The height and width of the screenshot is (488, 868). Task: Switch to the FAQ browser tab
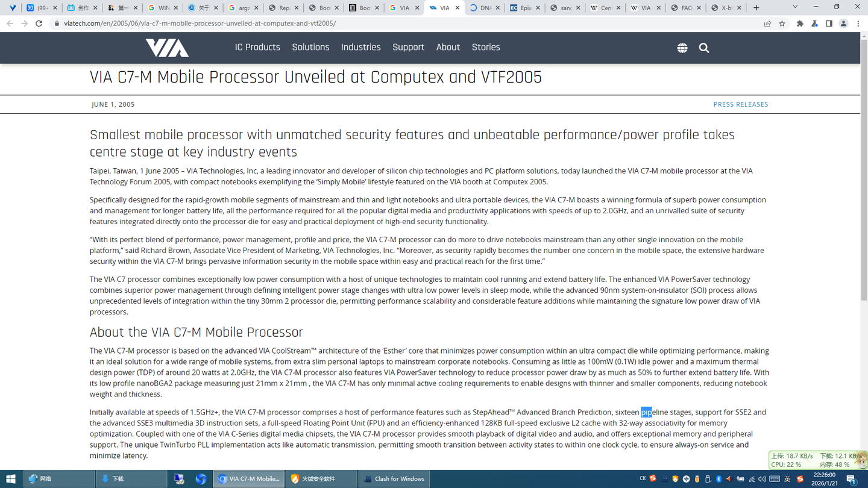(x=686, y=8)
